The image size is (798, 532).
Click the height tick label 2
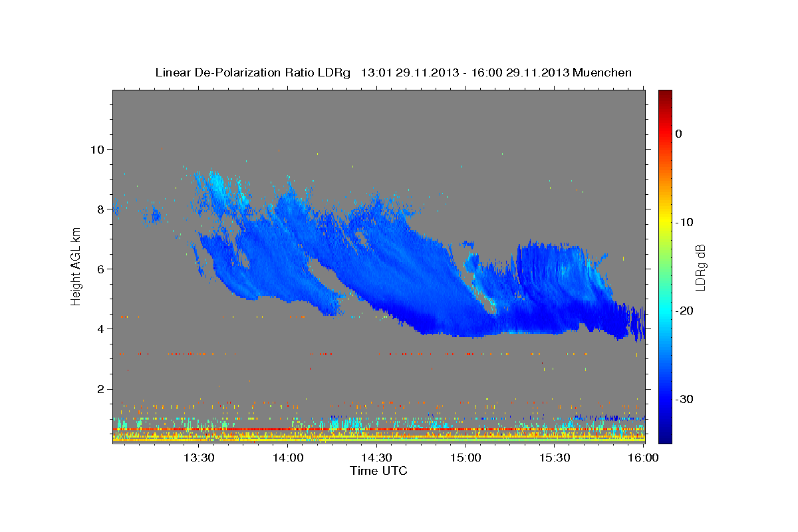pyautogui.click(x=100, y=388)
